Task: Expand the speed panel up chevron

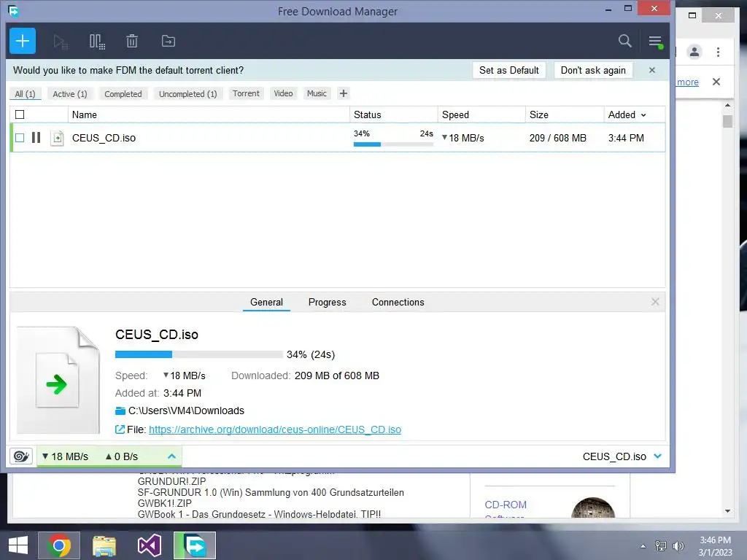Action: (171, 456)
